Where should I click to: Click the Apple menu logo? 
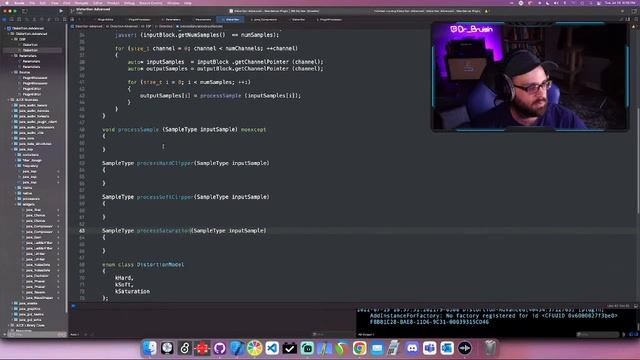(x=7, y=2)
